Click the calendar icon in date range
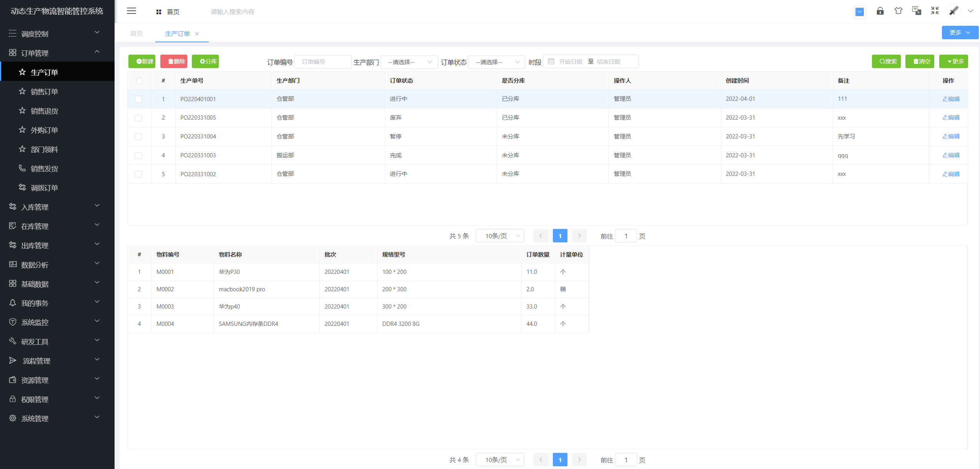 tap(551, 62)
